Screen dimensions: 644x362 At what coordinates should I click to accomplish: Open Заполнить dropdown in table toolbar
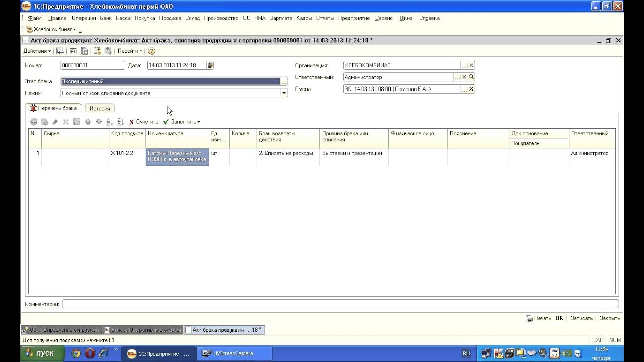[x=181, y=122]
